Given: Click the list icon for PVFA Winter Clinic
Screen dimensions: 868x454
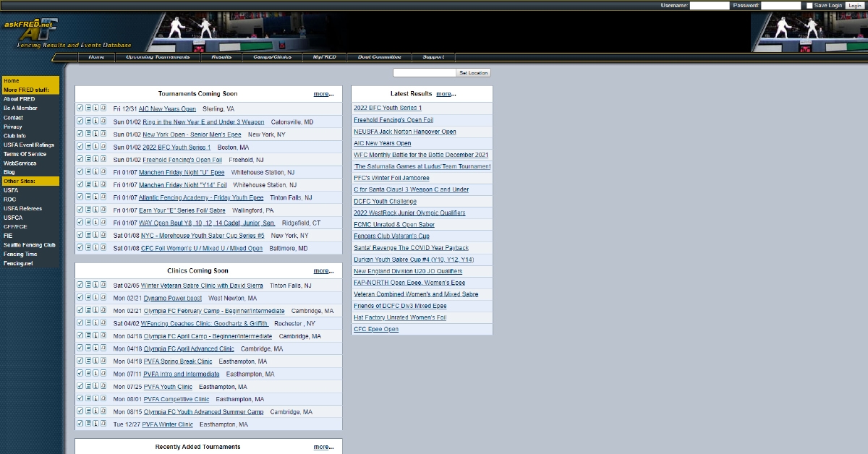Looking at the screenshot, I should point(88,424).
